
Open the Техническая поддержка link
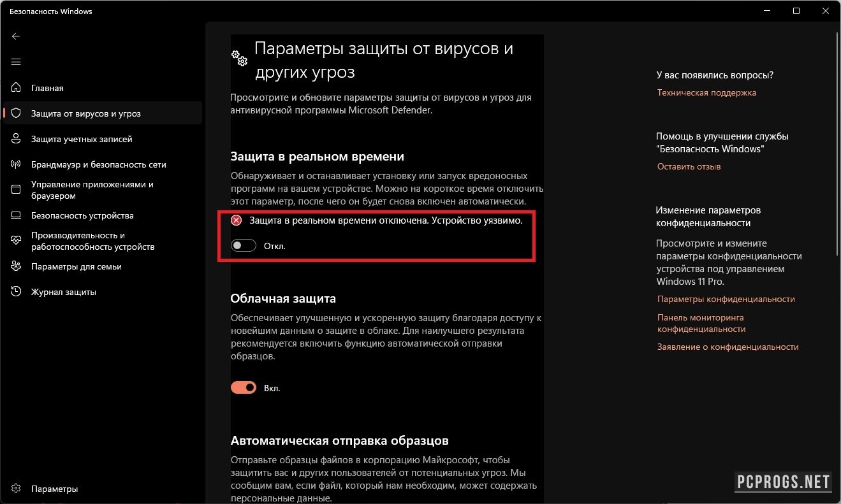coord(706,92)
